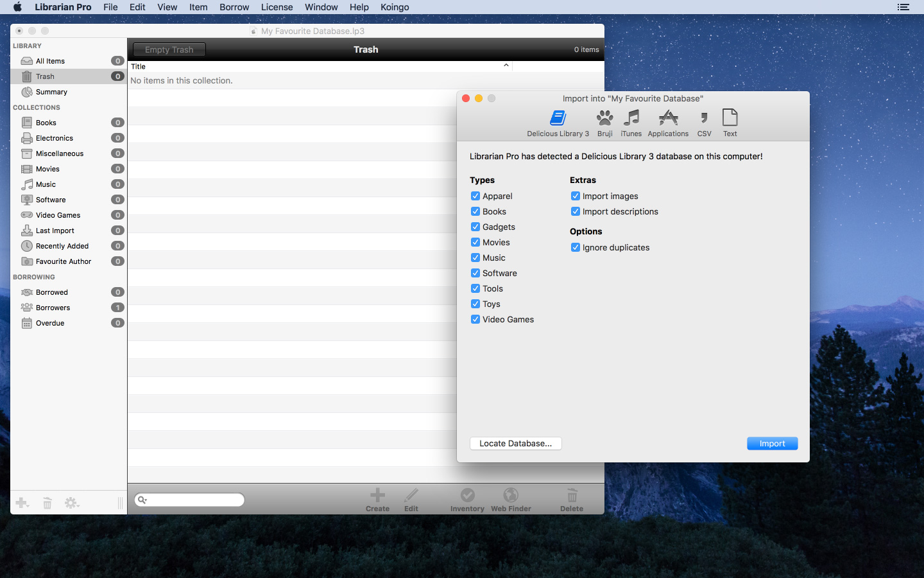The height and width of the screenshot is (578, 924).
Task: Uncheck the Books type checkbox
Action: pos(475,211)
